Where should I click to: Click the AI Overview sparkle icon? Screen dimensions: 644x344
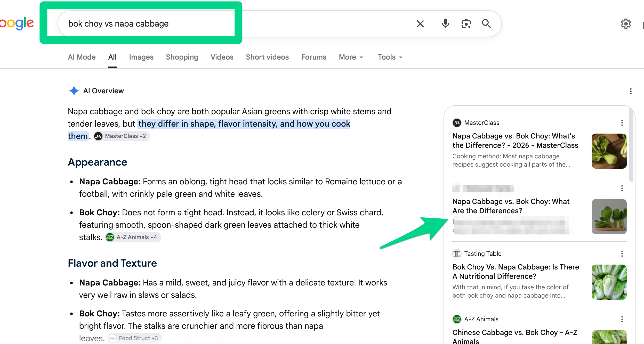(x=74, y=91)
